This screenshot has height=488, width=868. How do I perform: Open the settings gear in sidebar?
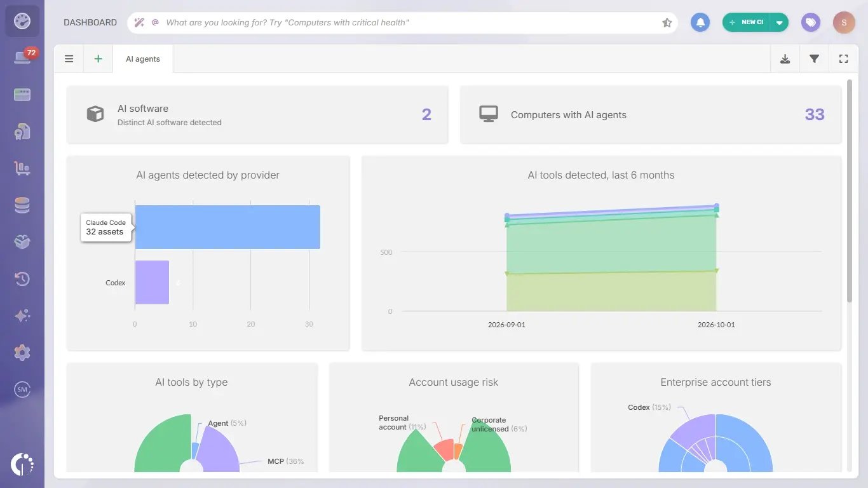click(x=22, y=353)
